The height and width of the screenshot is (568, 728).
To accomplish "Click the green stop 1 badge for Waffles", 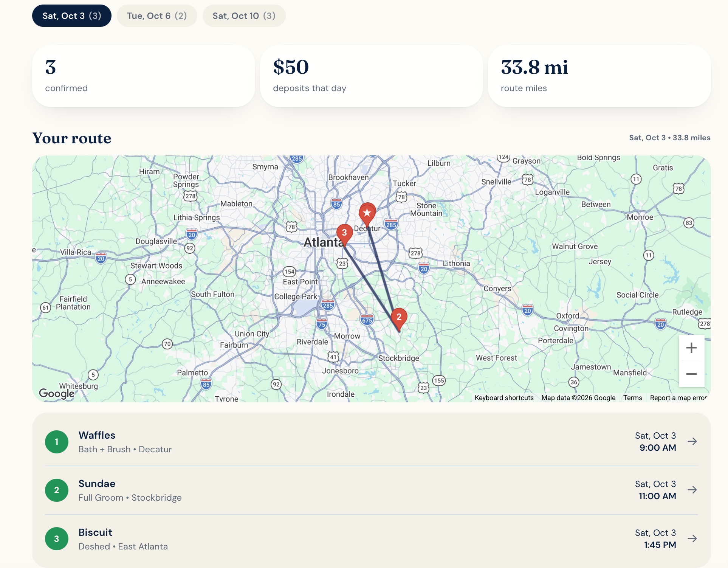I will click(x=57, y=442).
